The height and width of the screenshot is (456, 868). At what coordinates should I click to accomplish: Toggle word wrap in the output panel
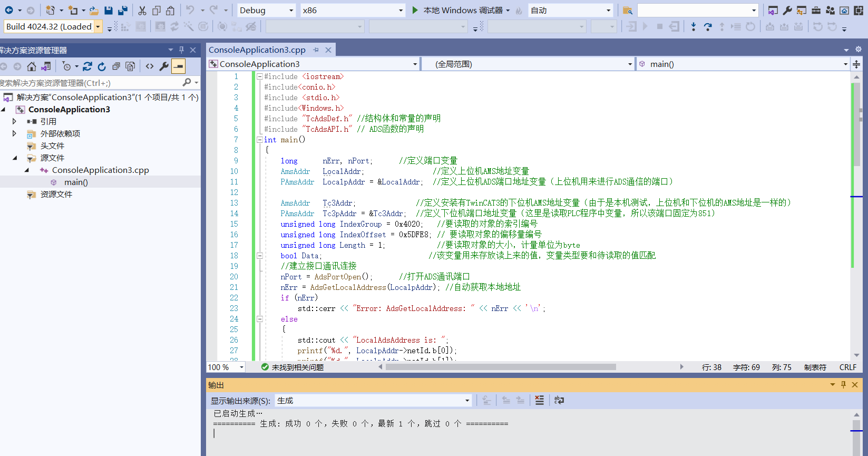(x=559, y=401)
